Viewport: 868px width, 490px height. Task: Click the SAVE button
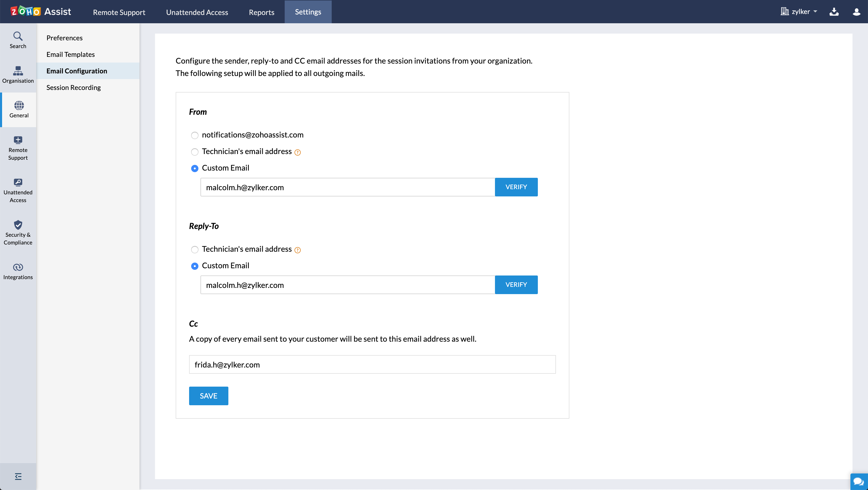(x=208, y=396)
